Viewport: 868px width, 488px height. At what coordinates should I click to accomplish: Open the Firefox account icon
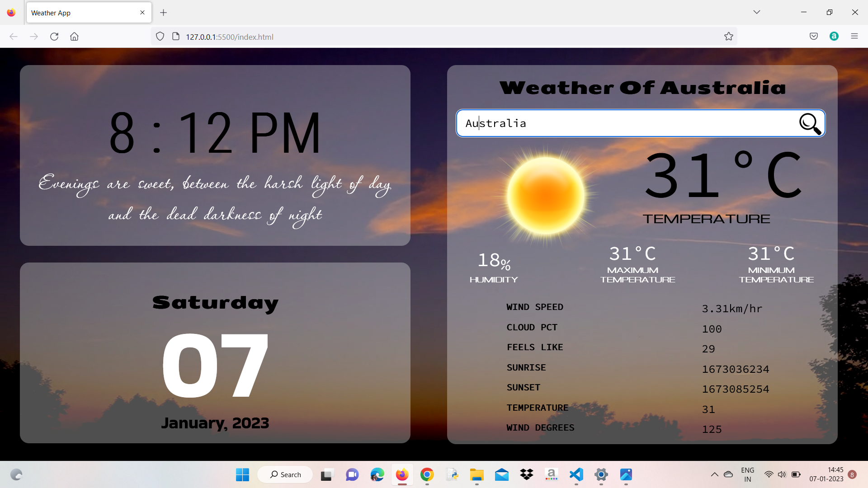pos(834,37)
